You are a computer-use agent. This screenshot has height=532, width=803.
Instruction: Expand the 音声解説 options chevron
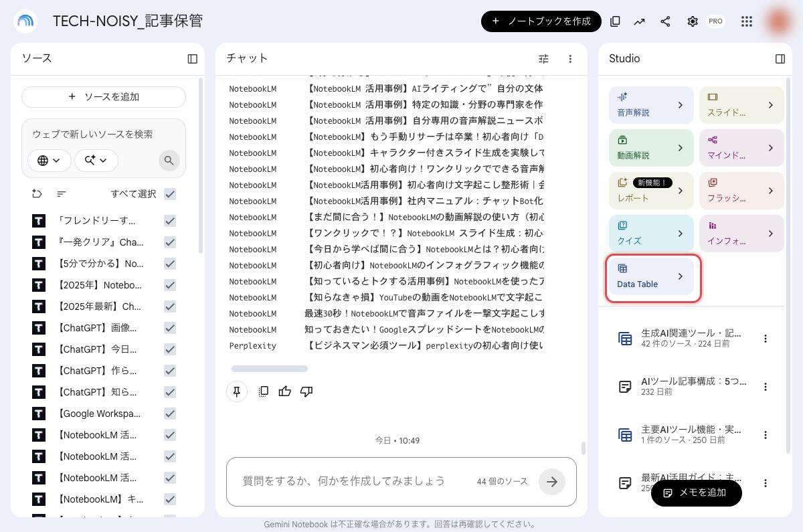(681, 105)
